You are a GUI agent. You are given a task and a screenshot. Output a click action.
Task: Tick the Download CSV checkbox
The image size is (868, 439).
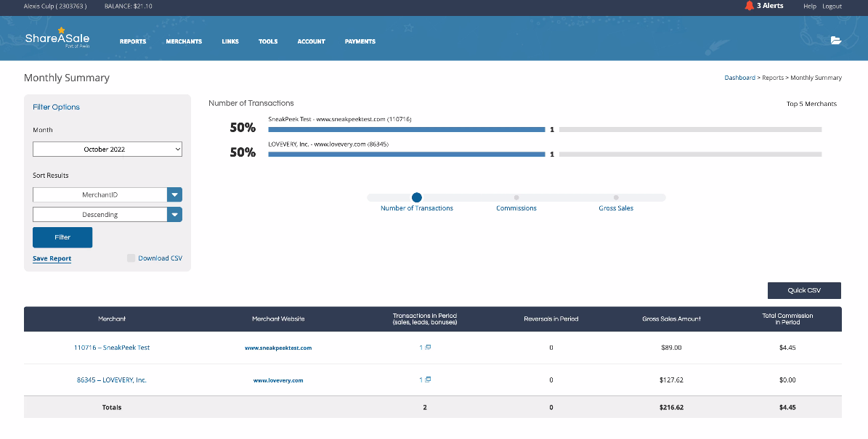pyautogui.click(x=131, y=258)
